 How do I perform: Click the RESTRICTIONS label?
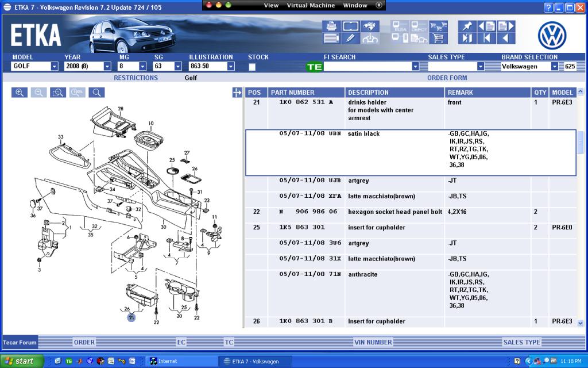(136, 78)
